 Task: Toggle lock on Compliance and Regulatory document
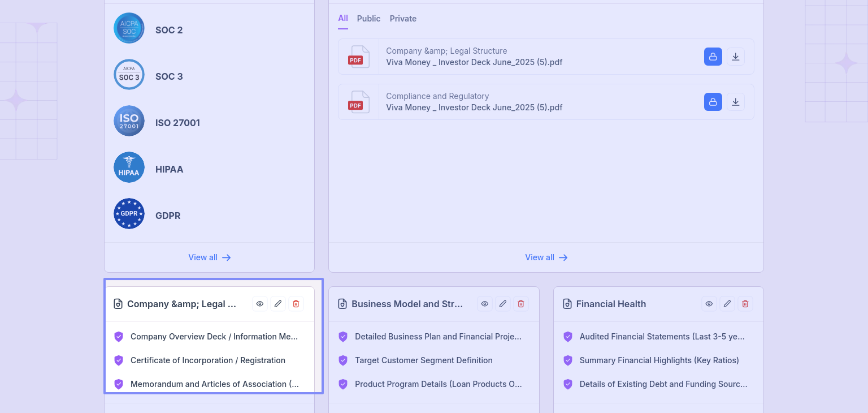(713, 102)
